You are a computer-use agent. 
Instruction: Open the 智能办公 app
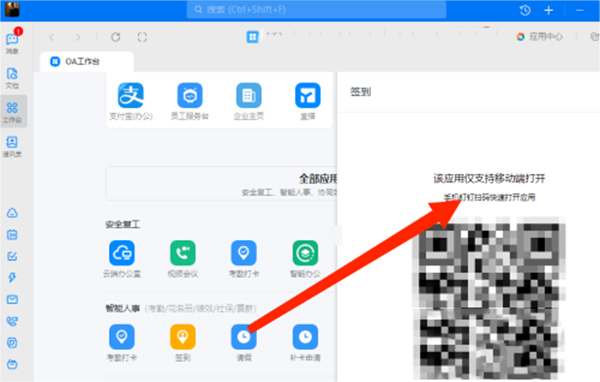point(305,259)
